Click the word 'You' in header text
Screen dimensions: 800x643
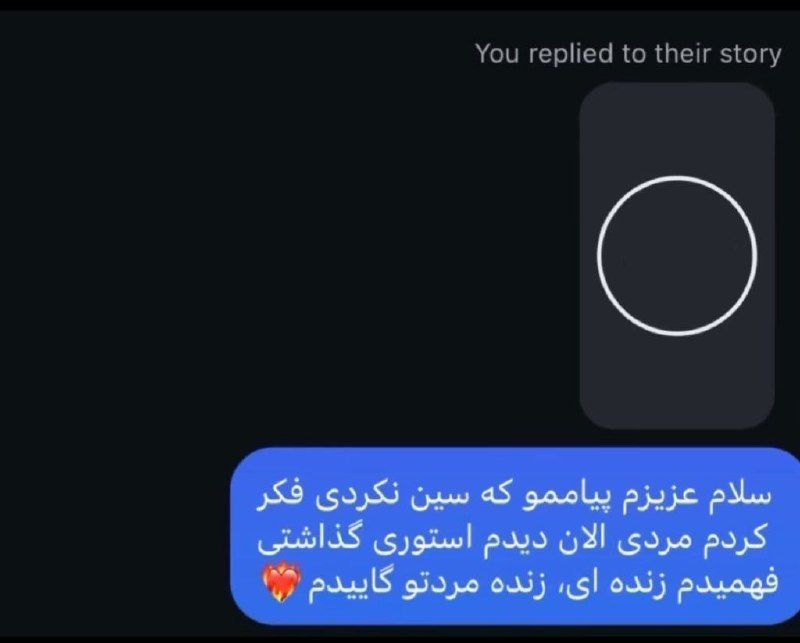tap(498, 53)
